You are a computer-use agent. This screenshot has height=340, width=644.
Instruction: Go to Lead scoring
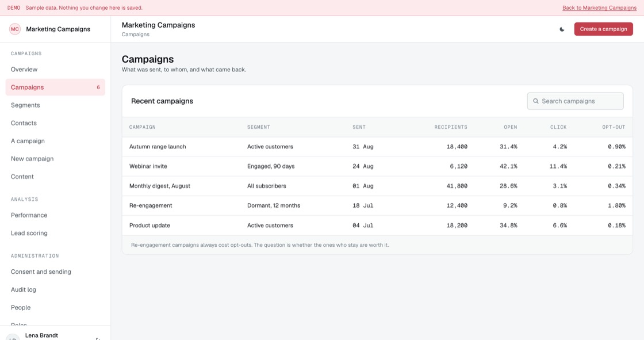55,233
